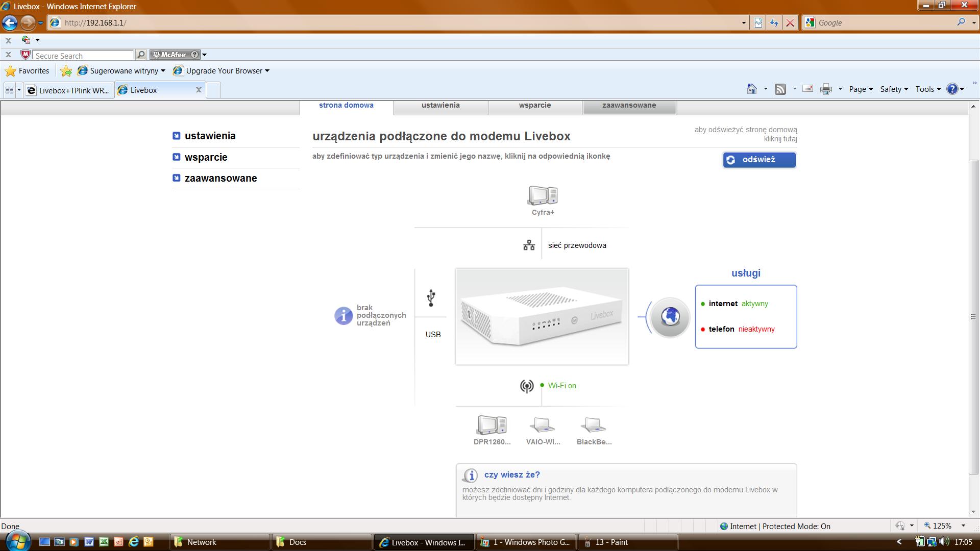
Task: Open the Google search provider dropdown arrow
Action: pyautogui.click(x=973, y=23)
